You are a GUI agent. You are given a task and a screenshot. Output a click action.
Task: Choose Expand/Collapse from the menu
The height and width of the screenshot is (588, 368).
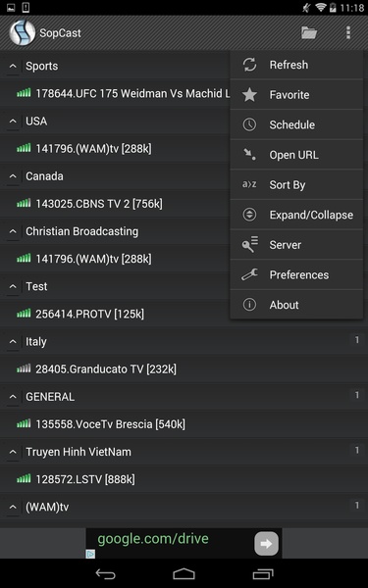point(296,215)
